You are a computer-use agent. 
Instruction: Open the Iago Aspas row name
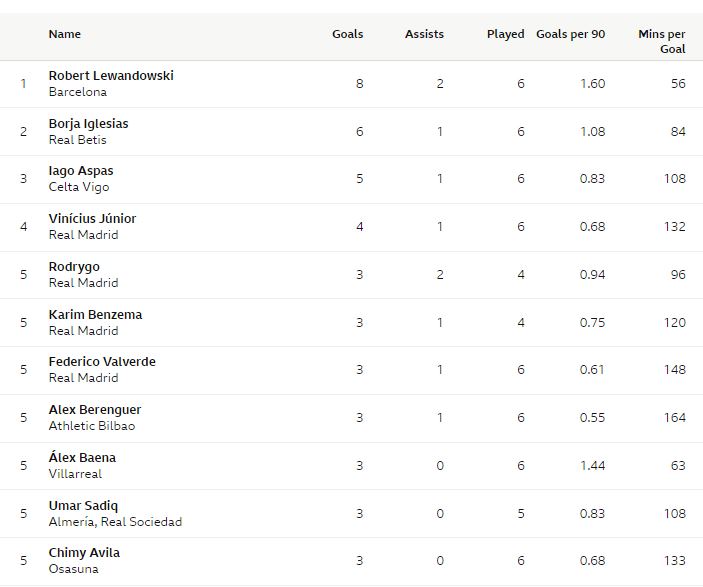tap(81, 171)
